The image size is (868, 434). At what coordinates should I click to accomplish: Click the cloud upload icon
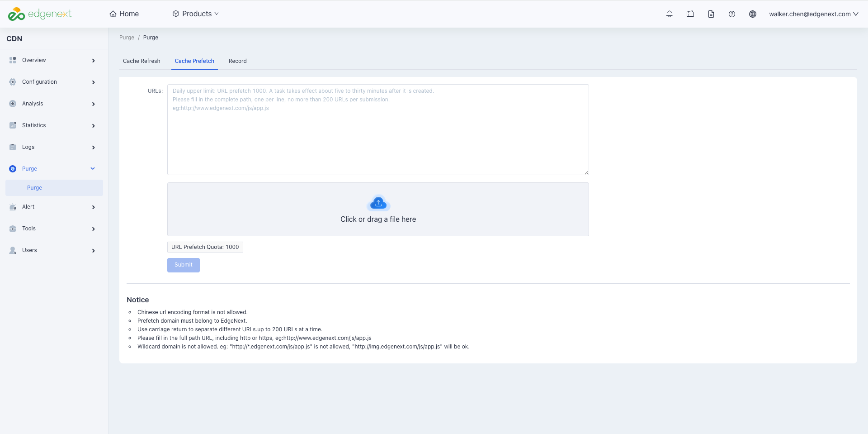(378, 203)
